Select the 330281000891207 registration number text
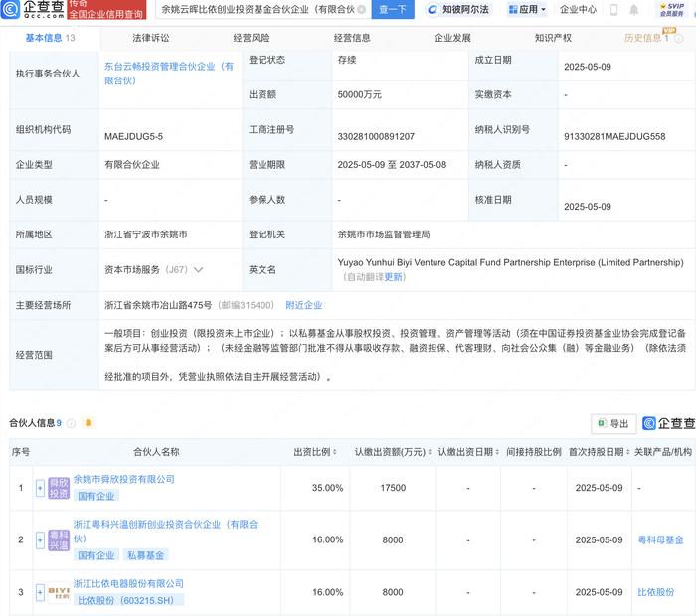The width and height of the screenshot is (696, 616). pyautogui.click(x=376, y=136)
